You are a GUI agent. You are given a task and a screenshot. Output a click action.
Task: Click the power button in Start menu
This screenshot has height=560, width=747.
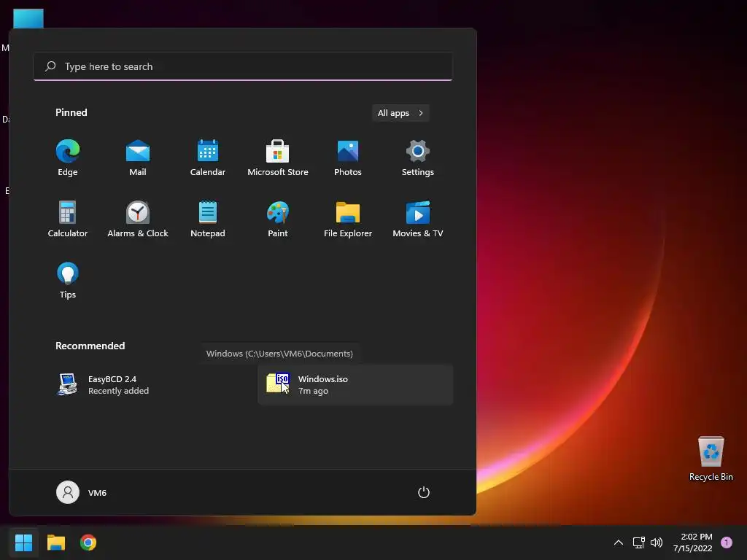click(424, 492)
